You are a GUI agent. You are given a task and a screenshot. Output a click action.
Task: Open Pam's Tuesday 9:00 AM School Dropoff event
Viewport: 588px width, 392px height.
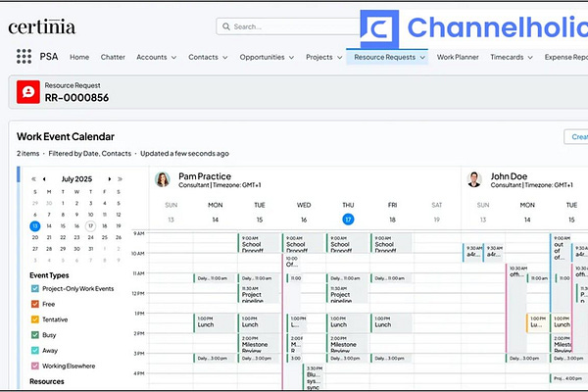[x=260, y=243]
